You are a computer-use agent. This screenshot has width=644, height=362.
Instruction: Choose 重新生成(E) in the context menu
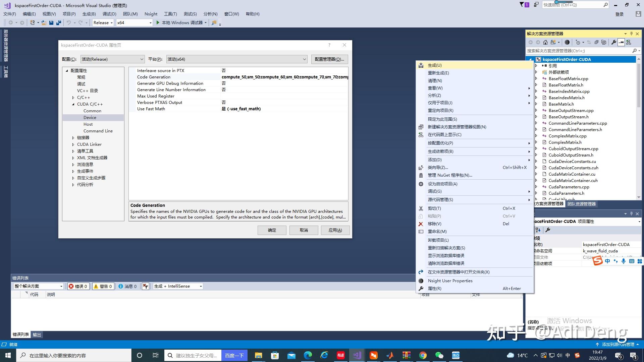(x=438, y=73)
